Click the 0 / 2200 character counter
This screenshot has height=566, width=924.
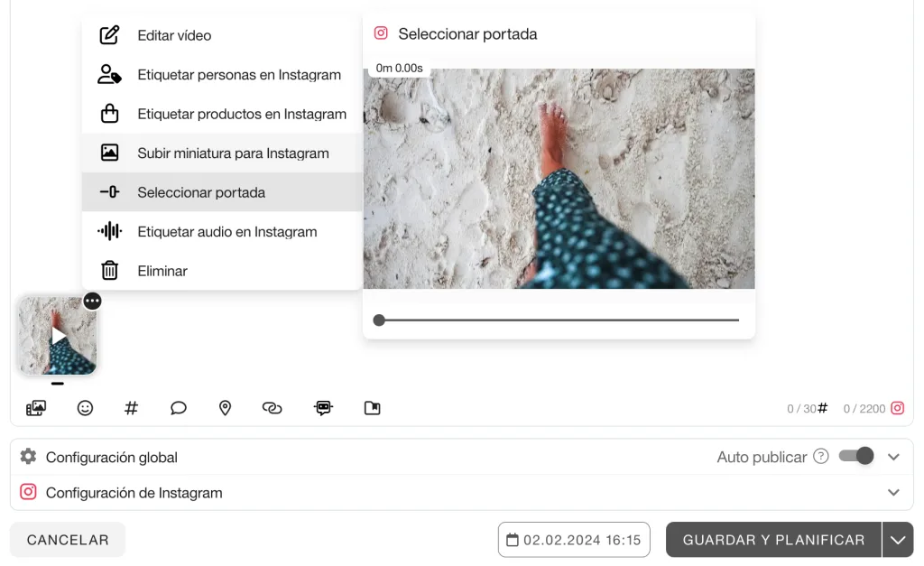pos(864,409)
